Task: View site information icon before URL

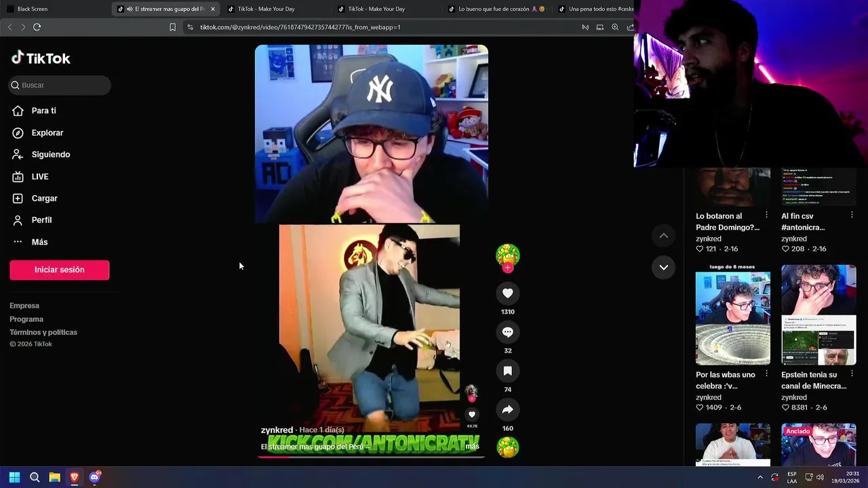Action: [190, 27]
